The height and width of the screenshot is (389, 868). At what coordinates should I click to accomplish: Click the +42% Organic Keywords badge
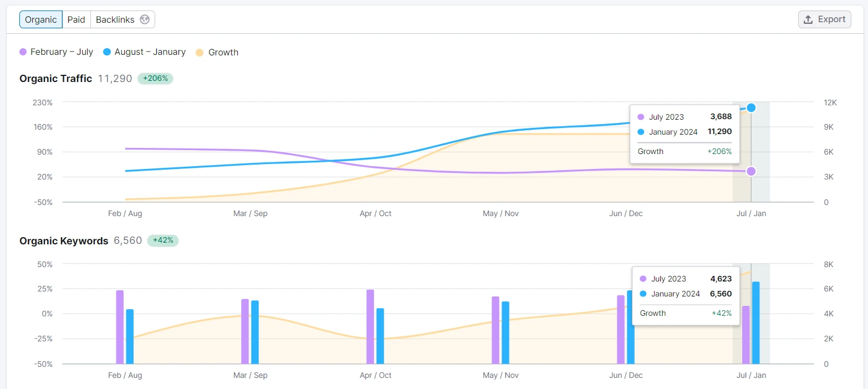[x=163, y=240]
